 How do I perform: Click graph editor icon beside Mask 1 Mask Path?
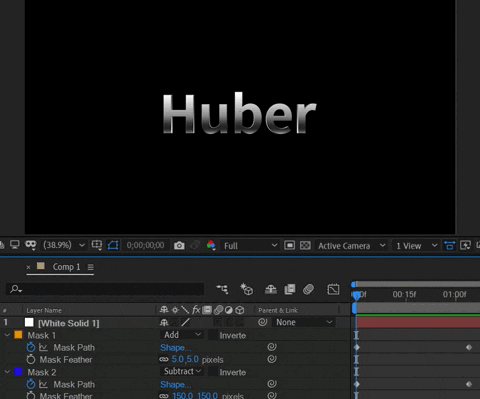tap(43, 347)
